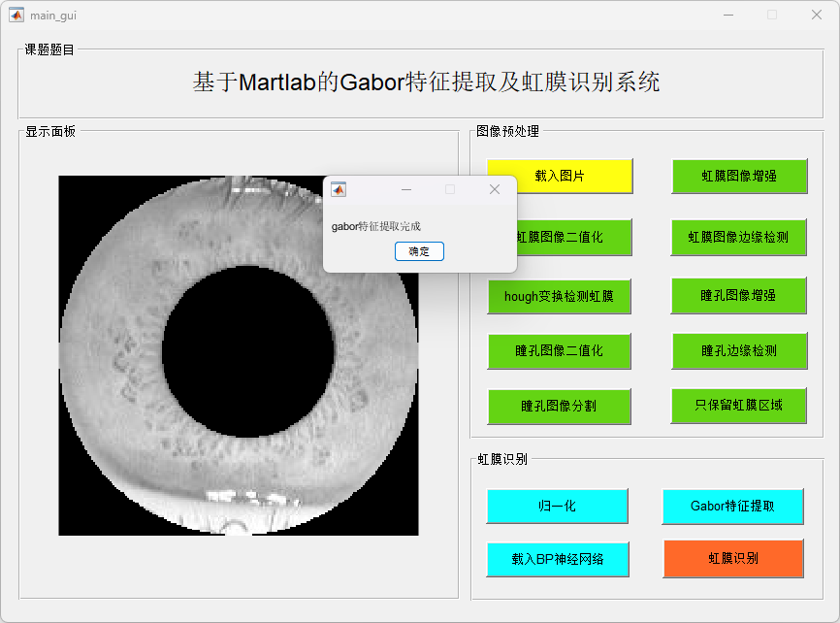The height and width of the screenshot is (623, 840).
Task: Run 虹膜图像边缘检测
Action: coord(738,237)
